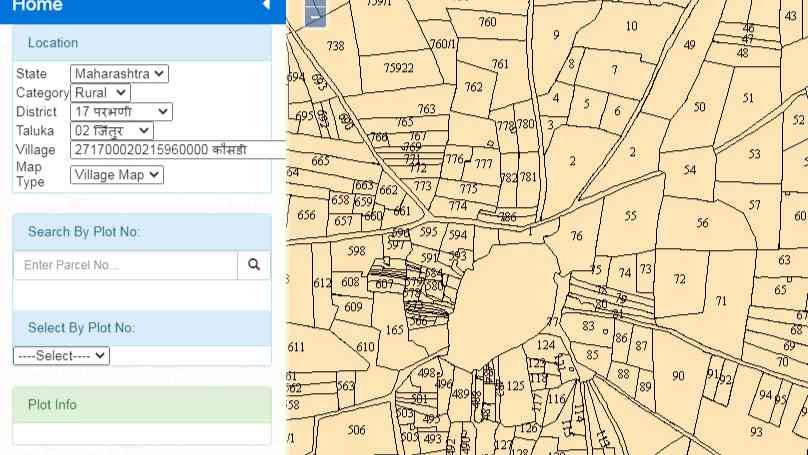
Task: Open the Village selection field
Action: coord(178,149)
